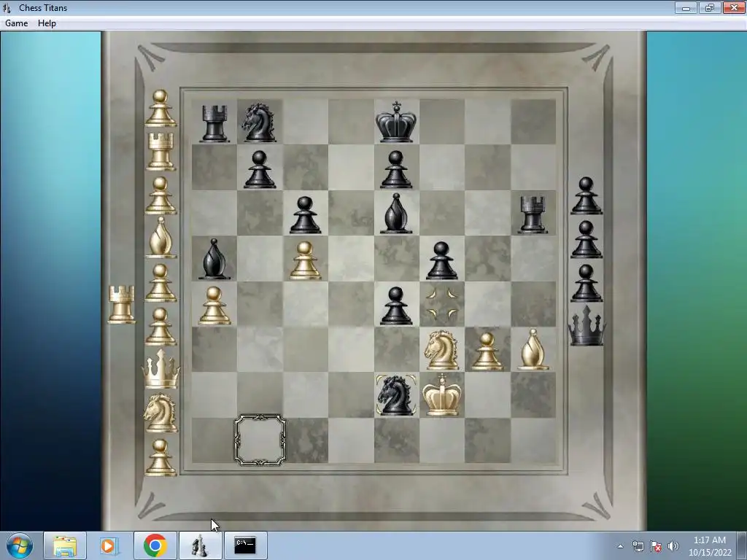Image resolution: width=747 pixels, height=560 pixels.
Task: Select the black bishop on a5
Action: 214,259
